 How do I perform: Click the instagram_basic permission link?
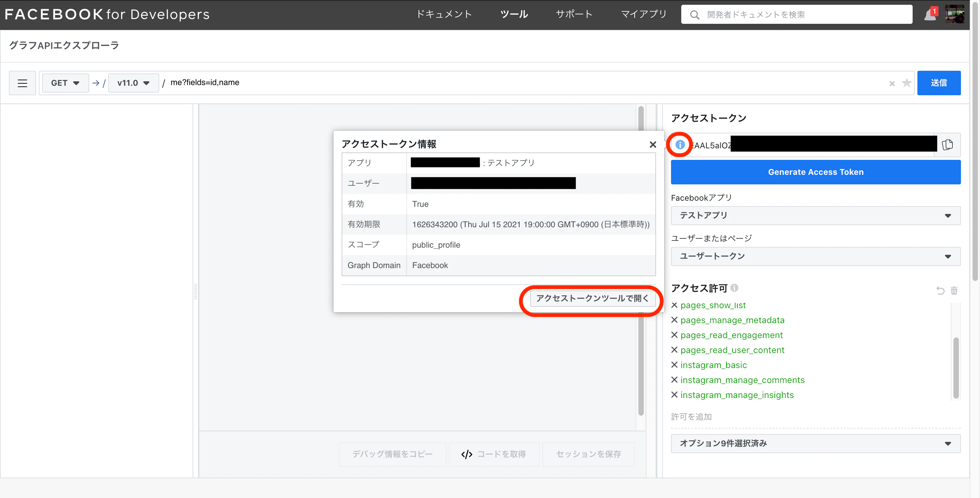713,365
